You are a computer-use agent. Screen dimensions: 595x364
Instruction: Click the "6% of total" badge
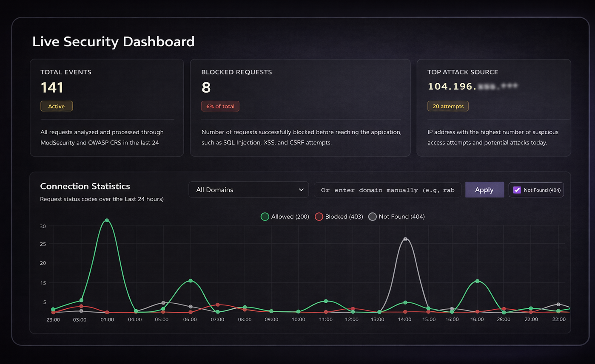tap(220, 106)
